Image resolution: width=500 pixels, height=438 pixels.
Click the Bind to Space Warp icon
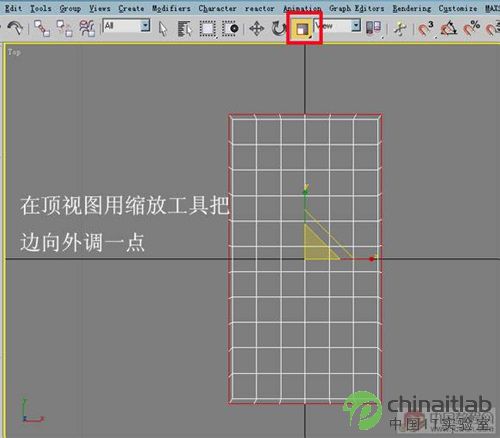[x=87, y=28]
